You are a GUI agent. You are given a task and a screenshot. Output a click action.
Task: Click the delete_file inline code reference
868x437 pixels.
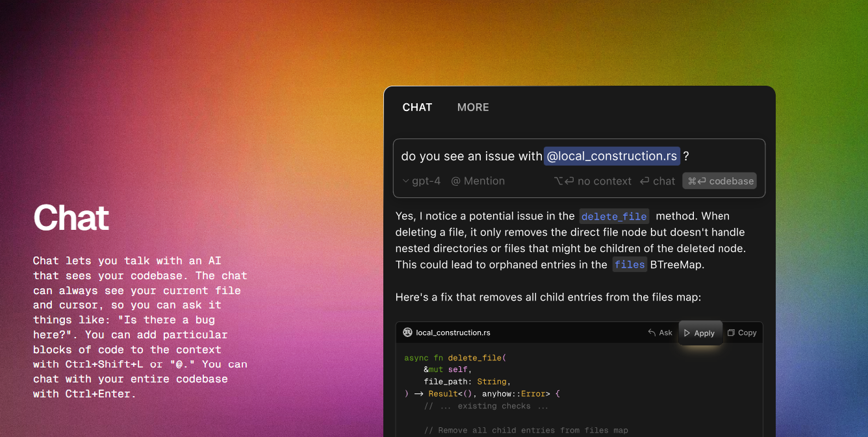tap(614, 216)
